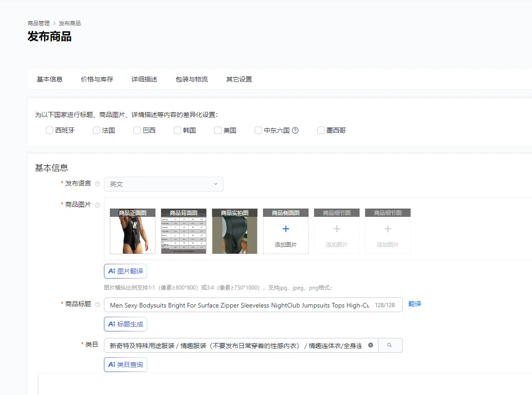Viewport: 532px width, 395px height.
Task: Click the 商品标题 text input field
Action: click(239, 305)
